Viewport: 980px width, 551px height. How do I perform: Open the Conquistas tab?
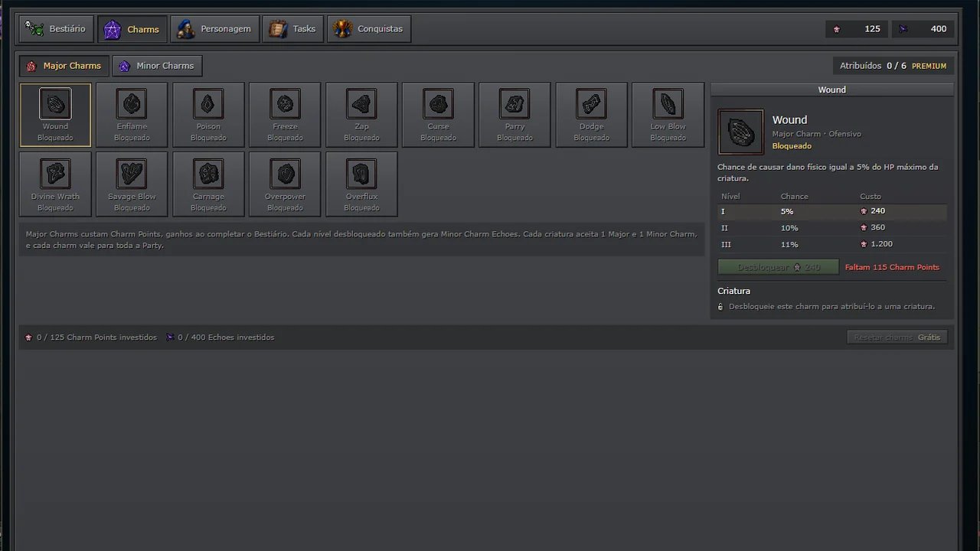point(369,29)
